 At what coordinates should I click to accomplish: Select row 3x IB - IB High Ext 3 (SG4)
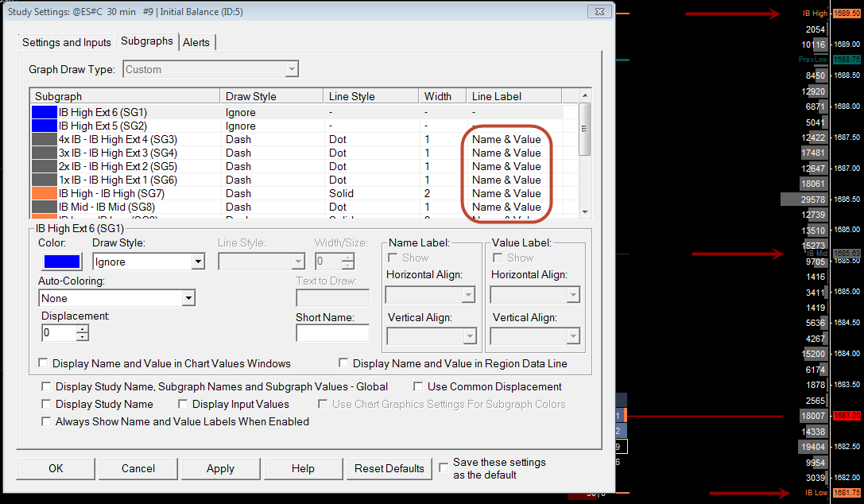tap(304, 153)
